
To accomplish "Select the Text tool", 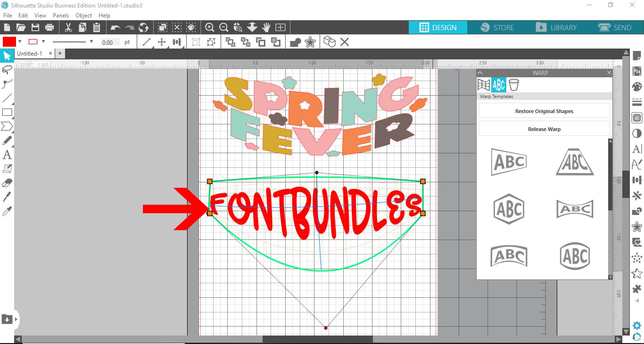I will [x=7, y=155].
